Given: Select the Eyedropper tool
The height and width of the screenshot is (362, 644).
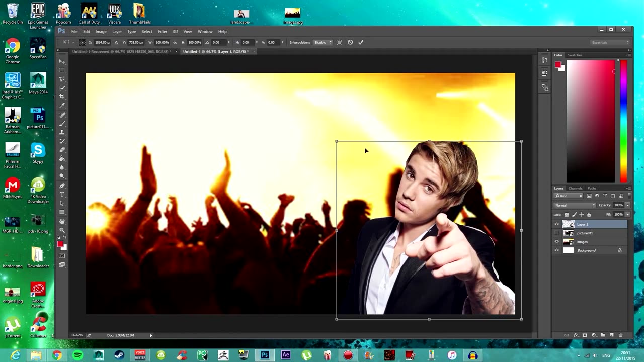Looking at the screenshot, I should [62, 105].
